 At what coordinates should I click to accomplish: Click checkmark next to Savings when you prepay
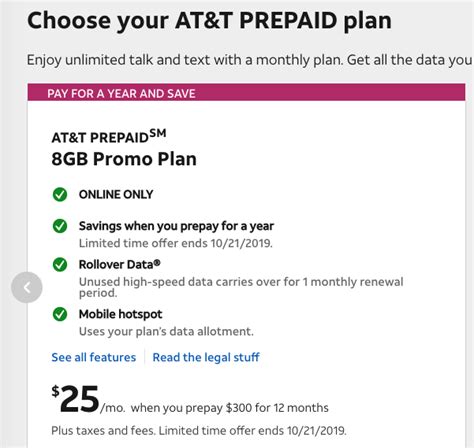coord(60,226)
